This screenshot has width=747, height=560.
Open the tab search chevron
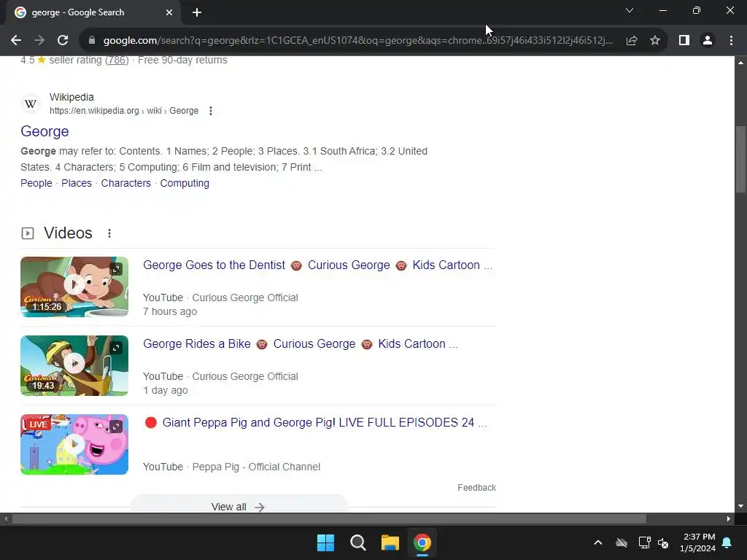pos(630,10)
